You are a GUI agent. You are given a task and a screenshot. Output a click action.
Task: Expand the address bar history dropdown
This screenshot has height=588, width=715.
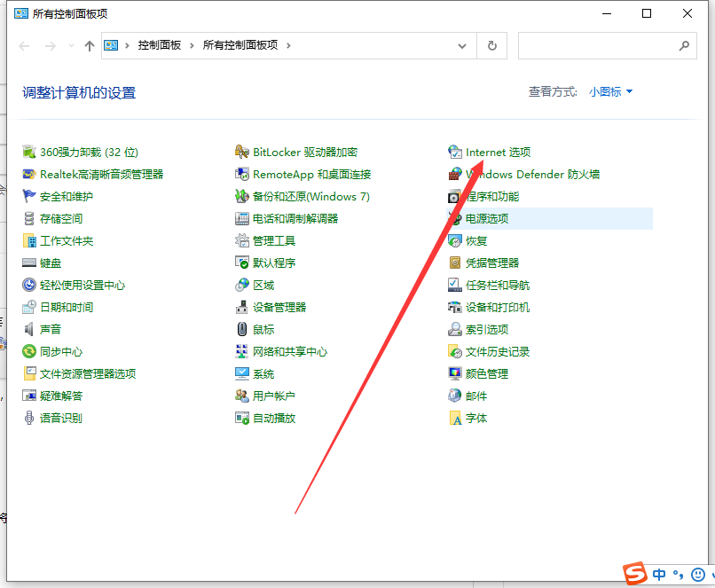(x=461, y=44)
